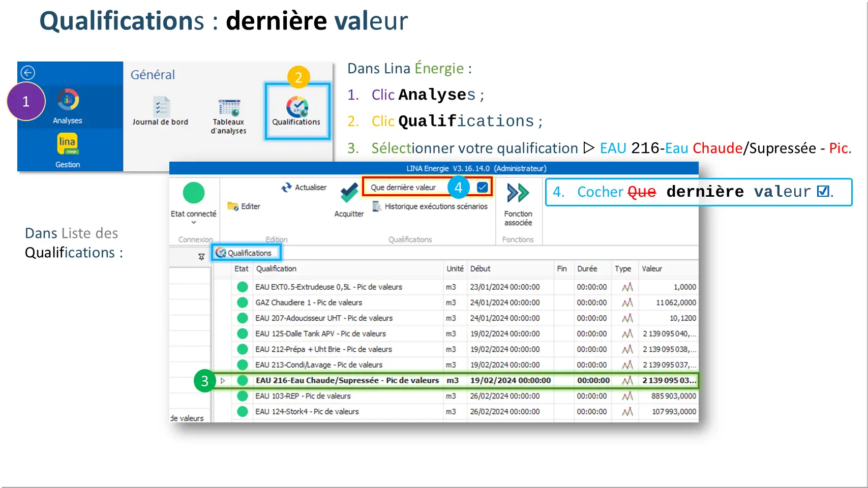Open Tableaux d'analyses
Viewport: 868px width, 488px height.
(x=229, y=117)
